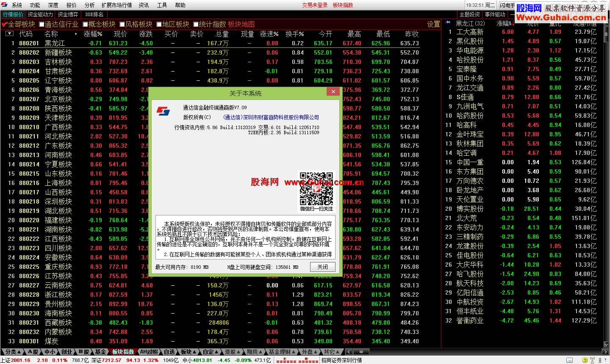Expand the 基金理财 bottom tab menu
This screenshot has width=610, height=364.
coord(282,352)
